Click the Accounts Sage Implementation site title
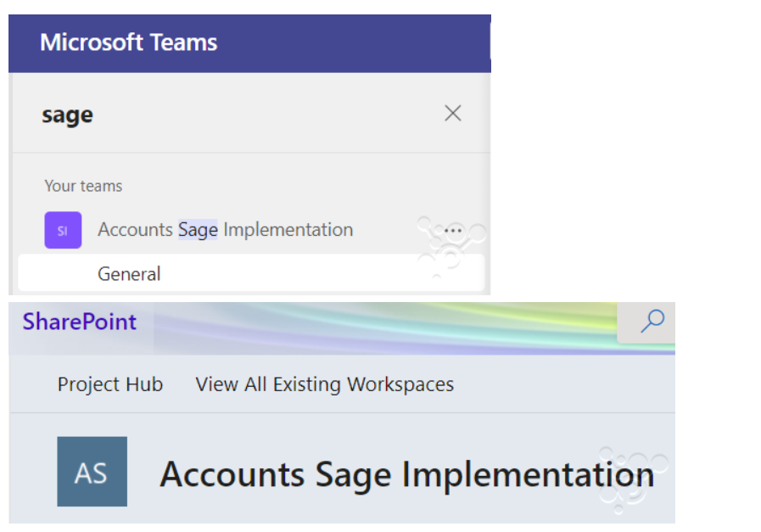Image resolution: width=761 pixels, height=532 pixels. pos(407,474)
